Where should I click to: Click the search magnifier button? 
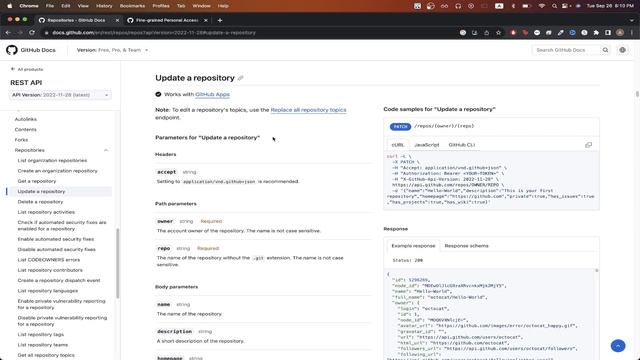pos(605,50)
